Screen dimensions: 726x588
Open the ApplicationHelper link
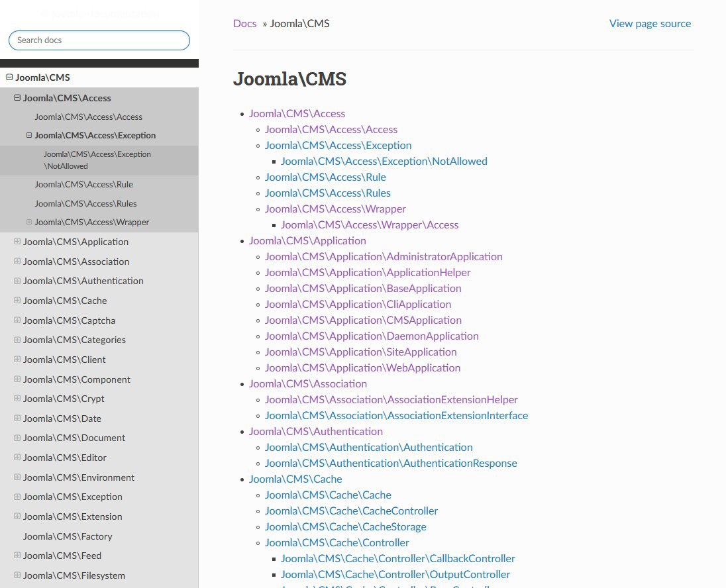pyautogui.click(x=368, y=272)
